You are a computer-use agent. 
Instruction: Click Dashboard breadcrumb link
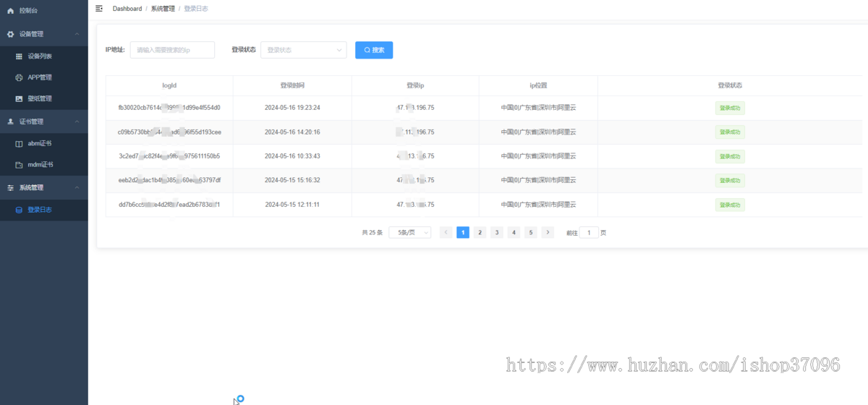tap(127, 9)
